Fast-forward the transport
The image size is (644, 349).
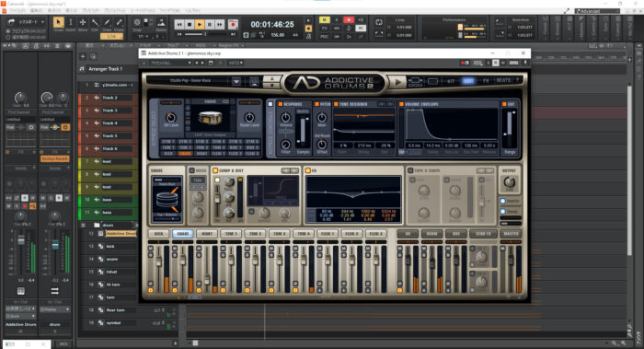(x=220, y=25)
